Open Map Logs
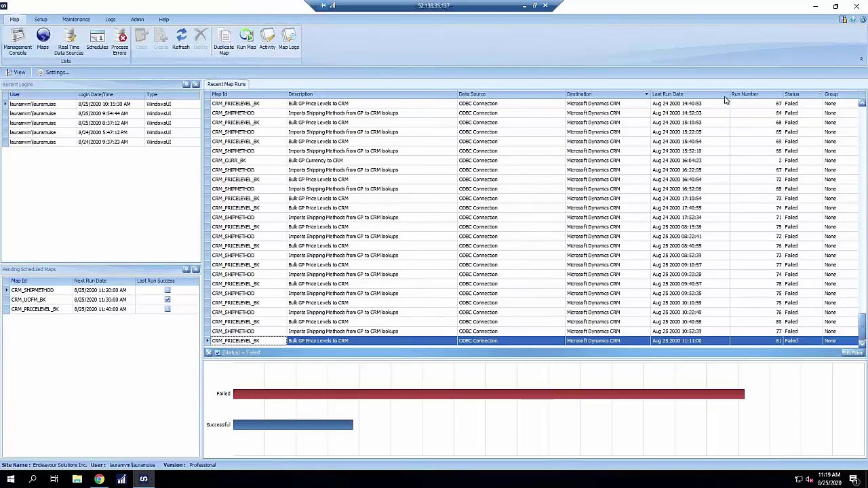868x488 pixels. pyautogui.click(x=289, y=39)
